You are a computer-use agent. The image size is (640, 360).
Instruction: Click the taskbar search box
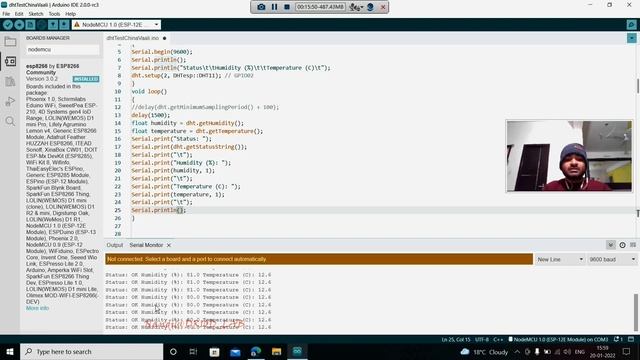point(91,351)
